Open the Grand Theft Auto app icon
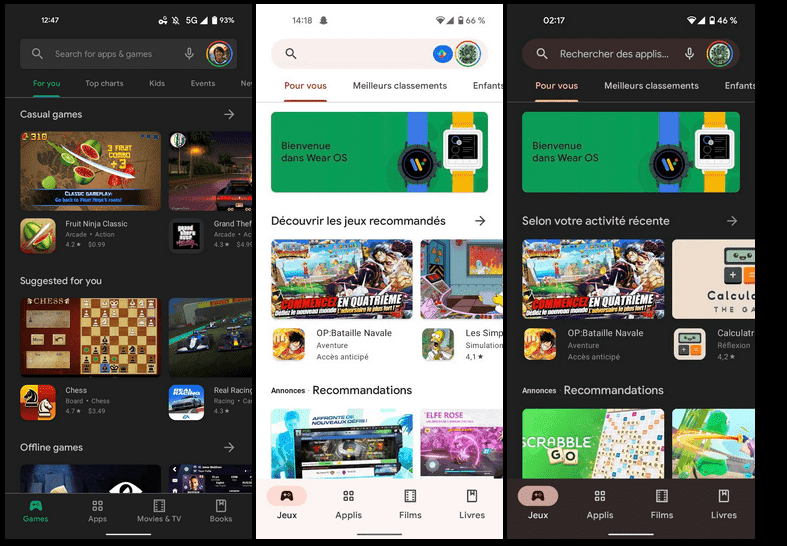This screenshot has width=787, height=546. (186, 235)
